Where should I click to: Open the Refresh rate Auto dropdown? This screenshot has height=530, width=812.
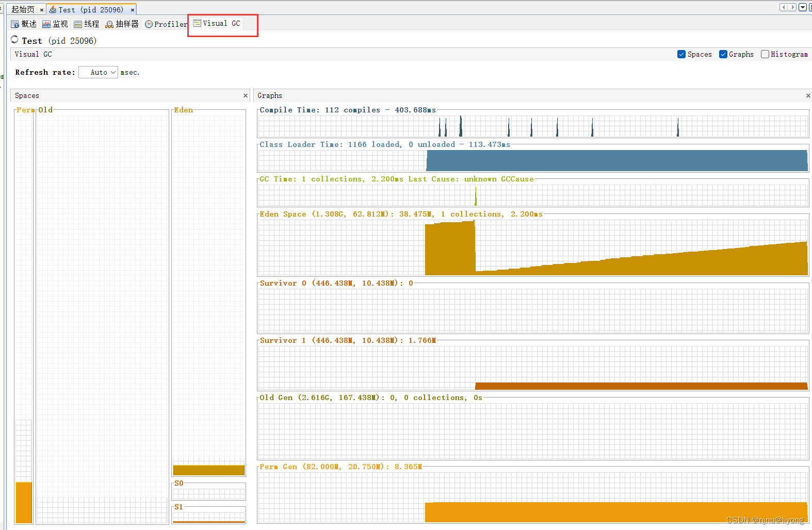pos(98,72)
